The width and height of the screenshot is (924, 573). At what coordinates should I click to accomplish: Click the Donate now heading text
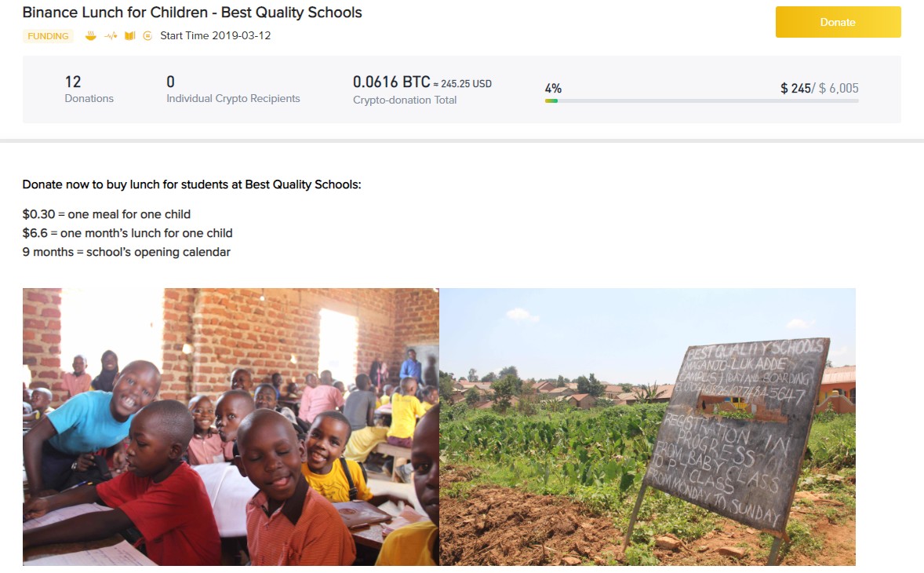coord(191,184)
